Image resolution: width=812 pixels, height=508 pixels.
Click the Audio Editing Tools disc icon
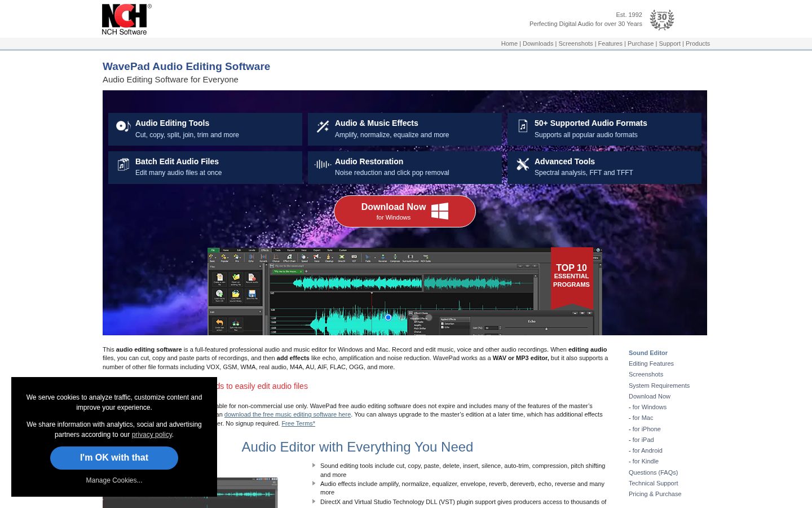(x=123, y=126)
